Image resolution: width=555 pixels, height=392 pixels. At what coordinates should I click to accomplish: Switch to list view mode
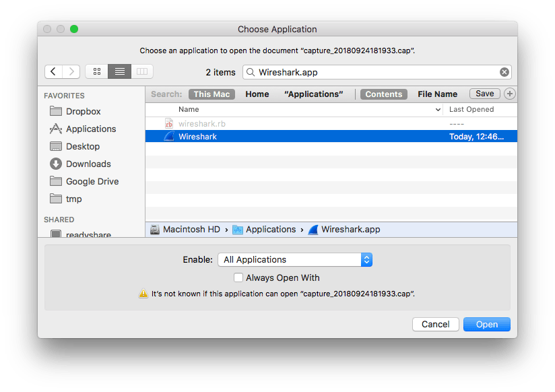pos(119,71)
